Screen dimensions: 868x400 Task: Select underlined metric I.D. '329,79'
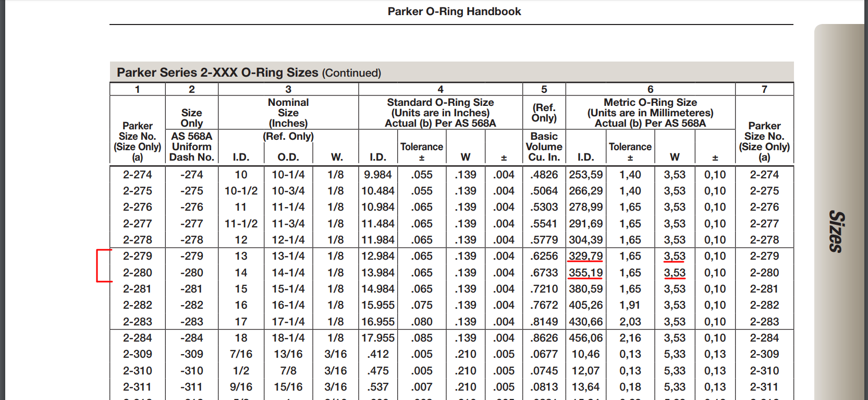point(585,256)
